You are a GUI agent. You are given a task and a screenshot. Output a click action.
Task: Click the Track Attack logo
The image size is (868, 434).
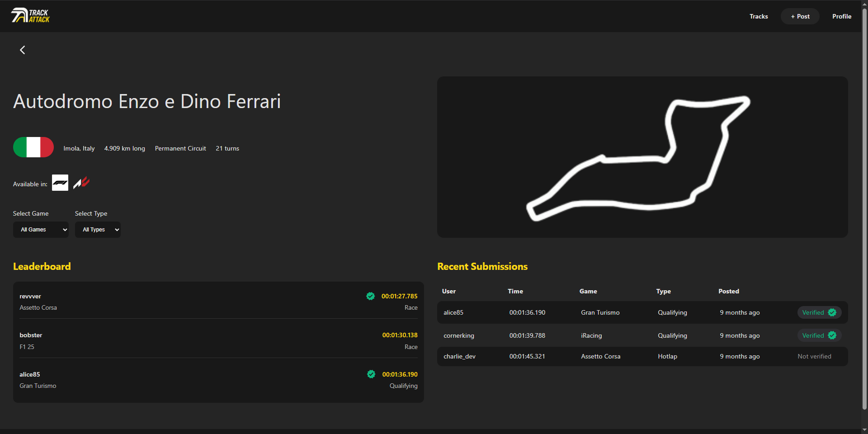(x=30, y=15)
